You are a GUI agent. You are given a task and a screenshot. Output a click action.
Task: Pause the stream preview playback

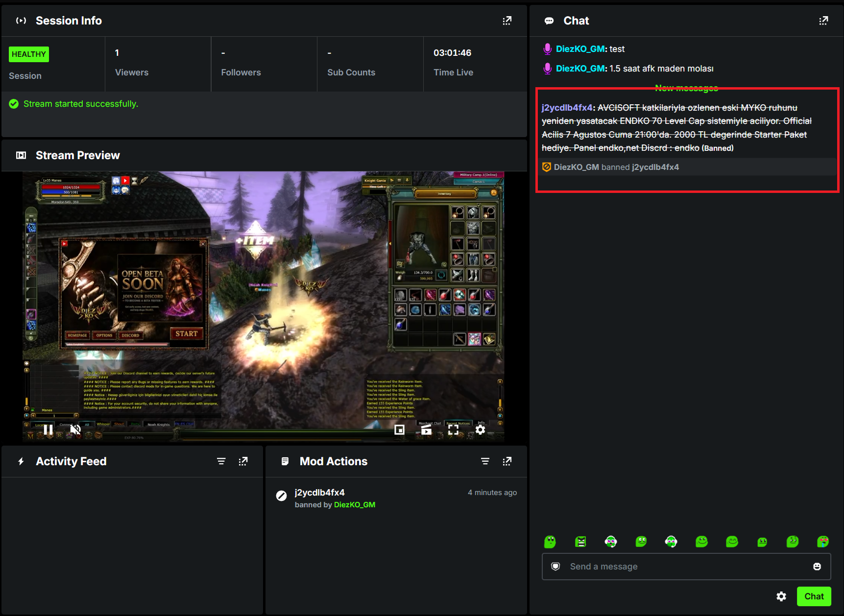click(x=48, y=429)
